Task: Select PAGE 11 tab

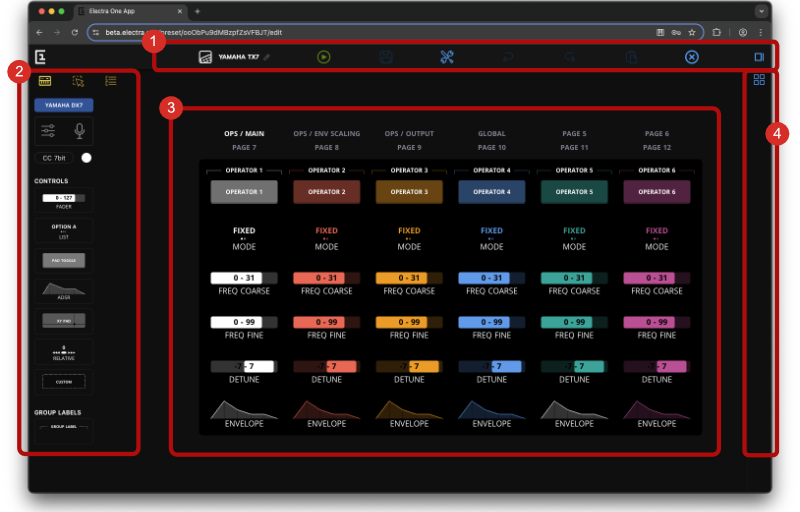Action: [574, 147]
